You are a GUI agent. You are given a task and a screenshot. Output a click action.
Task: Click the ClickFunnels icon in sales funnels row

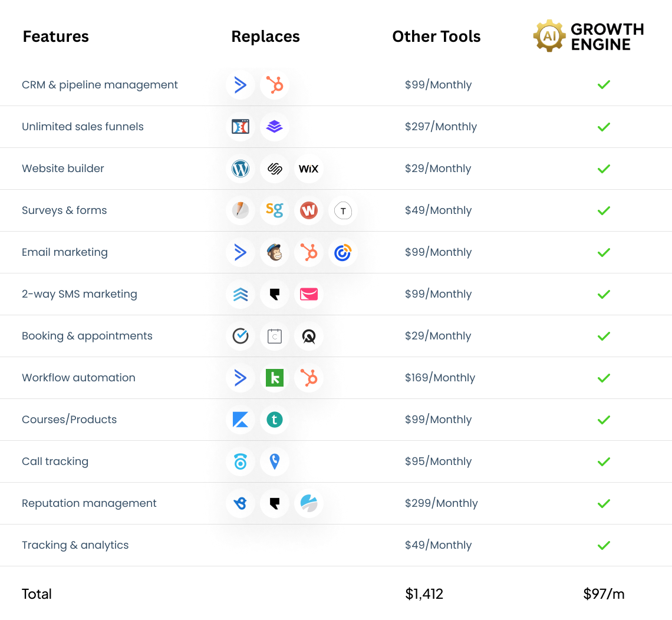[x=241, y=127]
